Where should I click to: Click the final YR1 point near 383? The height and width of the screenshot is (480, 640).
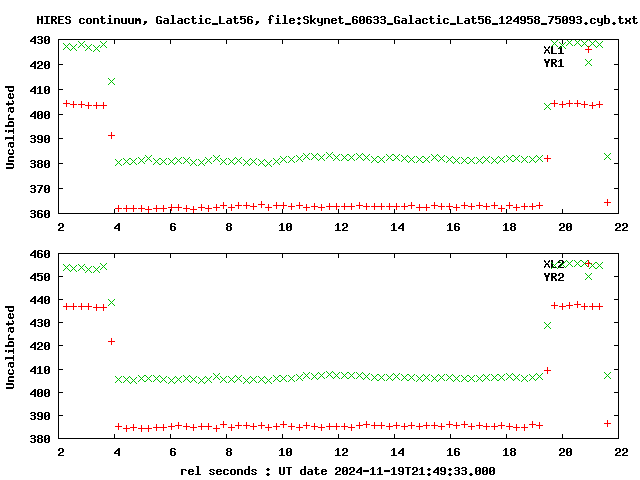click(x=607, y=157)
